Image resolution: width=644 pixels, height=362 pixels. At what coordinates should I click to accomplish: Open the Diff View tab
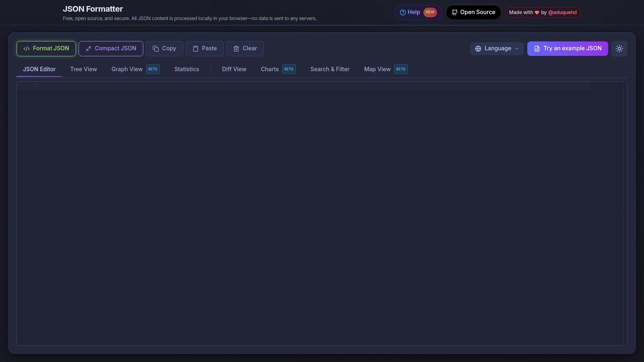(x=234, y=69)
